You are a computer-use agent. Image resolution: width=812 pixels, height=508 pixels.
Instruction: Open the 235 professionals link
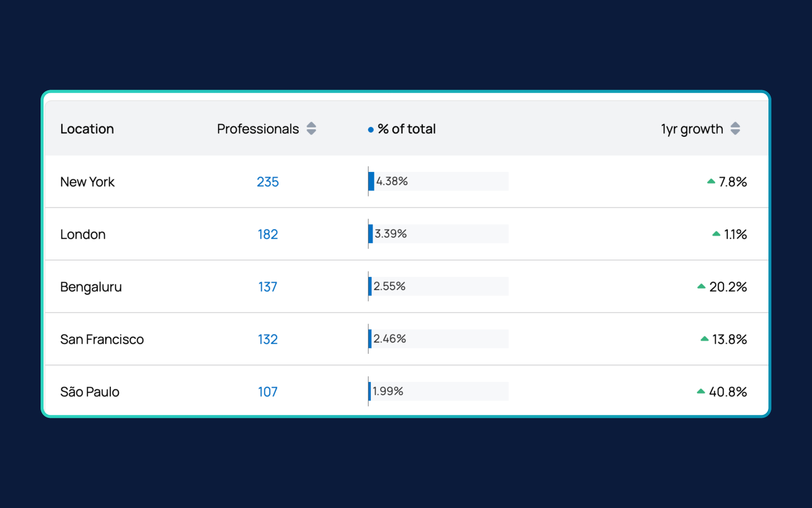click(268, 182)
